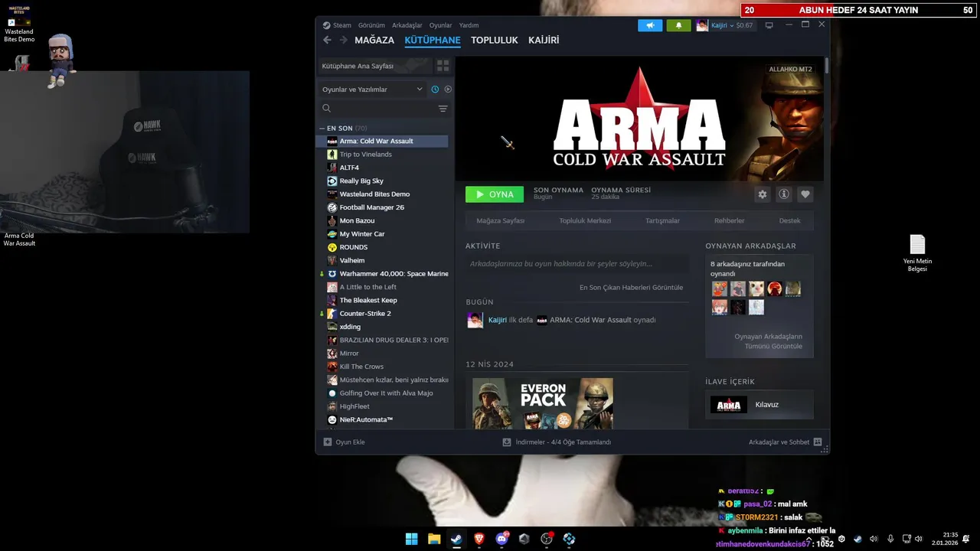This screenshot has width=980, height=551.
Task: Toggle the ready-to-play filter icon
Action: [448, 90]
